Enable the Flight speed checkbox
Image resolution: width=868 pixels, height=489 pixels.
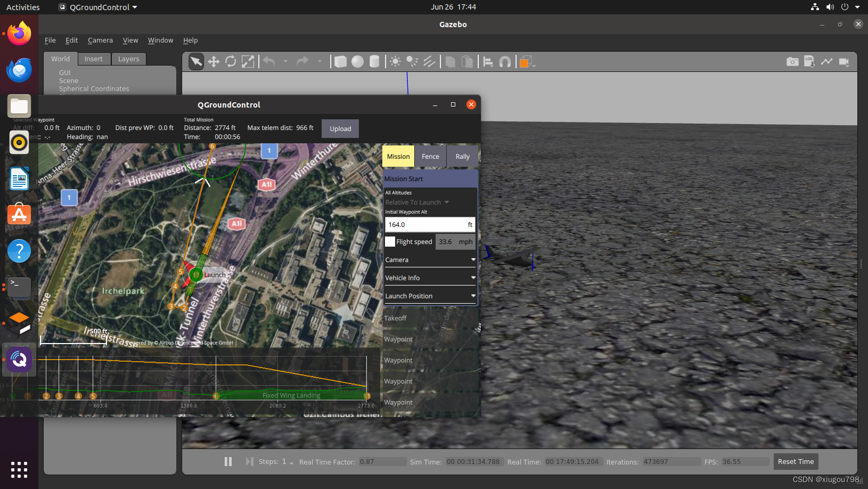[390, 242]
